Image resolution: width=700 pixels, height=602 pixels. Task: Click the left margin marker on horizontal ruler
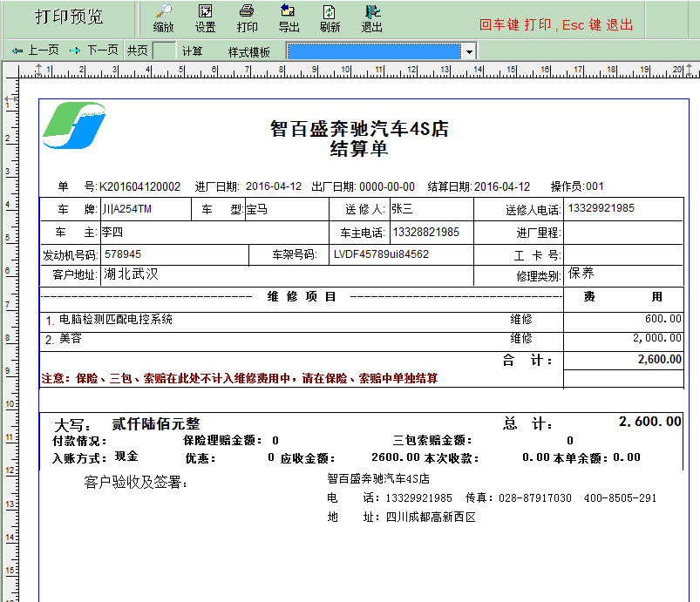point(38,69)
